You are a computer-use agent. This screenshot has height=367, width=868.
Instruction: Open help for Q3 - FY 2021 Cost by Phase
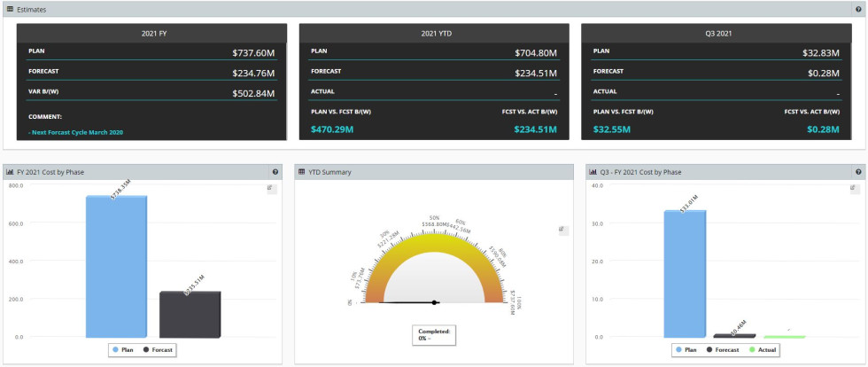coord(858,172)
